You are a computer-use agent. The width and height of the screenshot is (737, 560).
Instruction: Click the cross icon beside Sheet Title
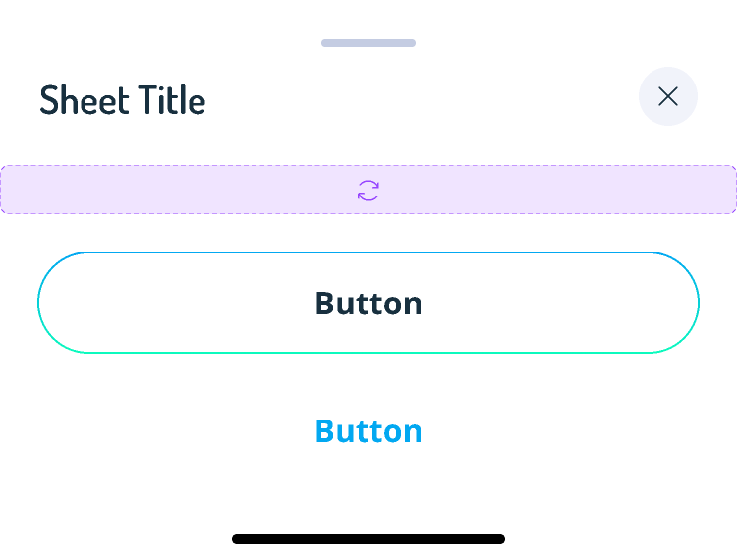pyautogui.click(x=668, y=96)
